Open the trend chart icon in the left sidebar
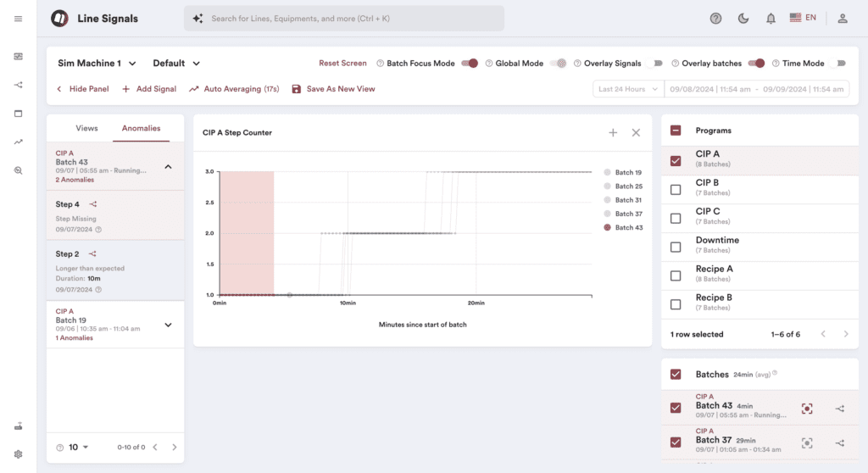868x473 pixels. pyautogui.click(x=19, y=142)
